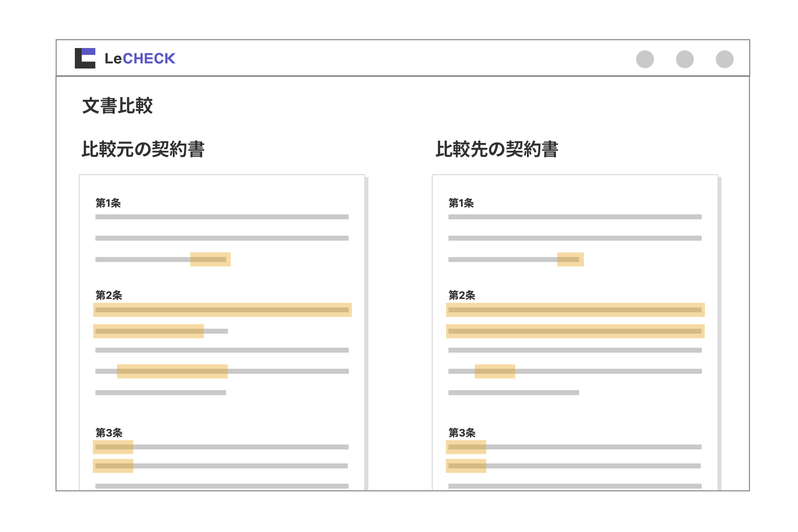The width and height of the screenshot is (798, 532).
Task: Click the small highlight in 第2条 of target contract
Action: (495, 370)
